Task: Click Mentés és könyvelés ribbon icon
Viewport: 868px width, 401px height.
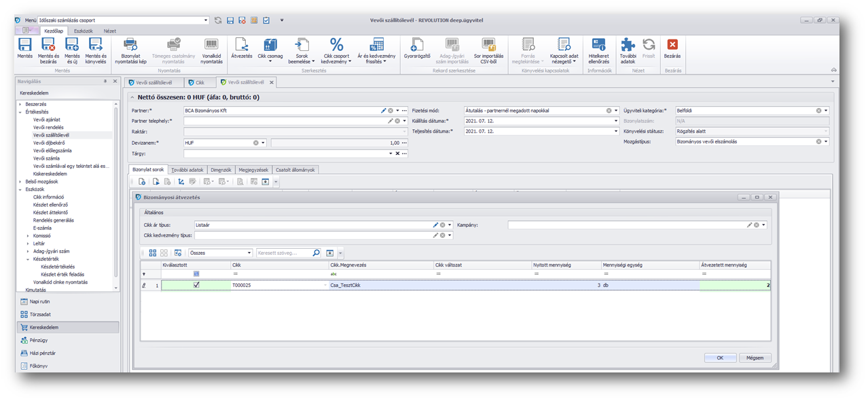Action: (95, 46)
